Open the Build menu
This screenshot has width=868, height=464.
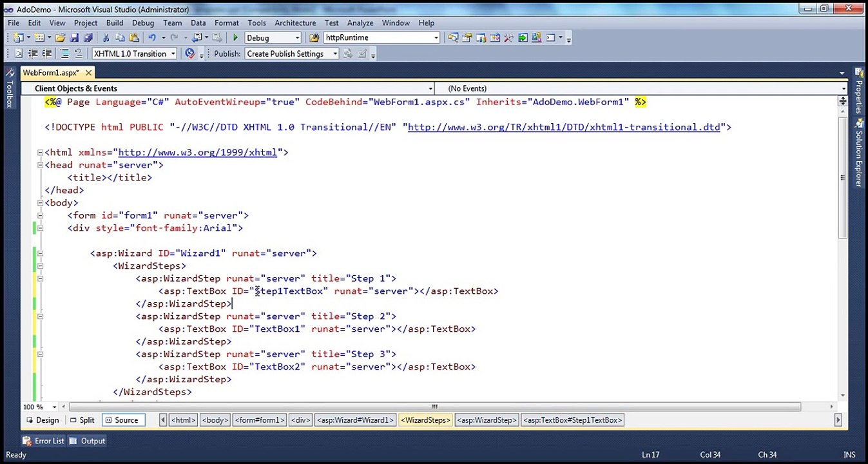pos(115,23)
